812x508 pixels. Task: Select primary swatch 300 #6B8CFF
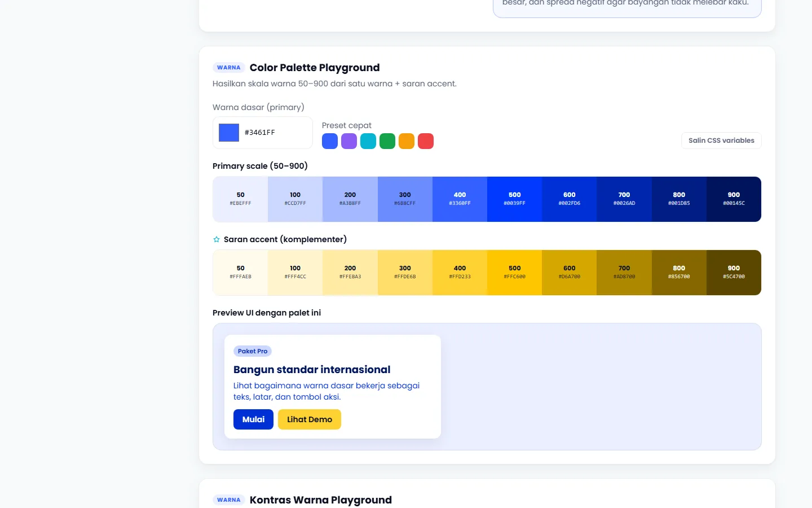[x=405, y=199]
